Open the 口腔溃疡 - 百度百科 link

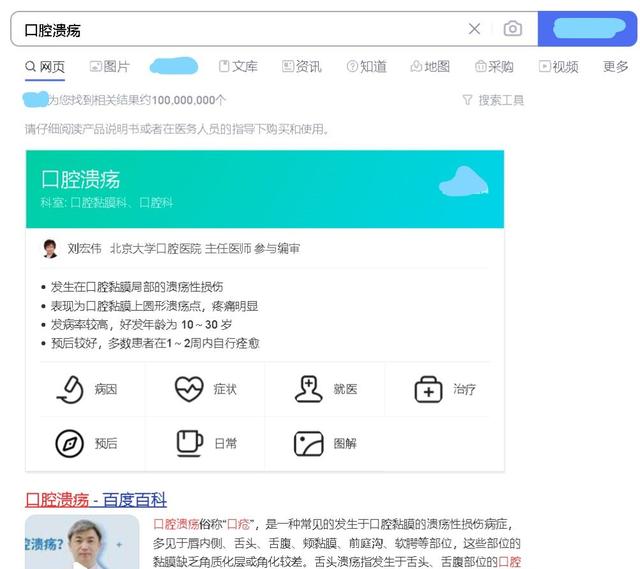[x=96, y=500]
